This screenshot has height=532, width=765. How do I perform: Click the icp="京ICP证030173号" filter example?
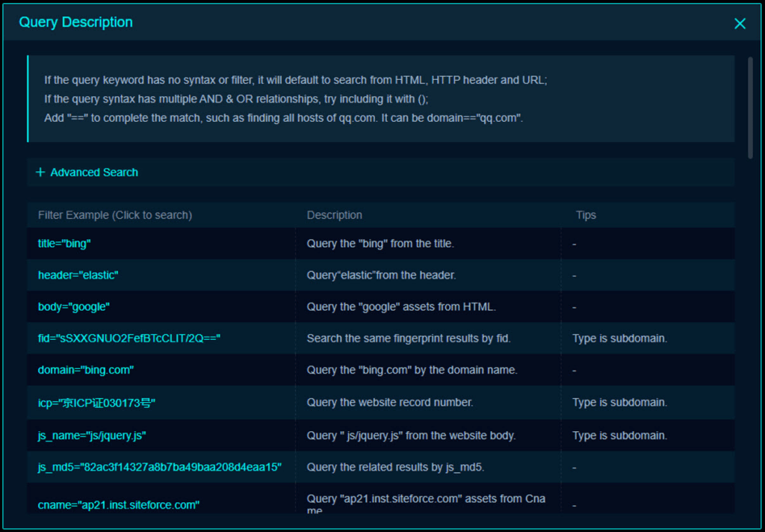[x=96, y=403]
